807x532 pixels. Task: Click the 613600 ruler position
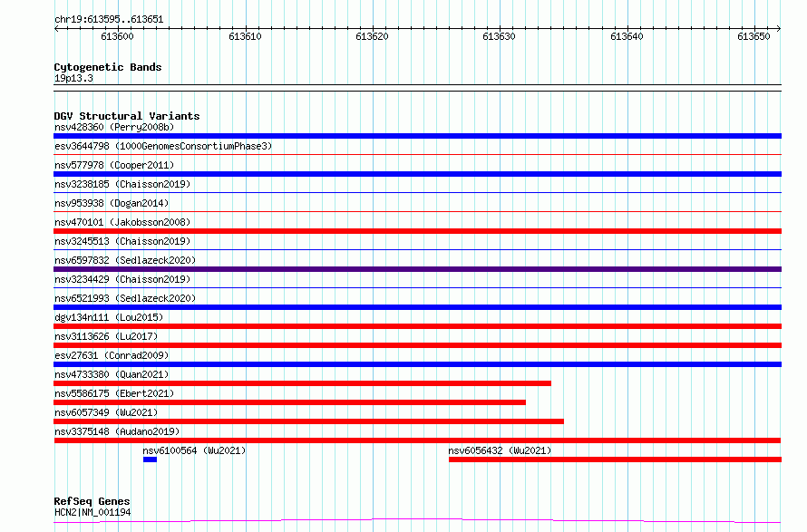tap(117, 36)
